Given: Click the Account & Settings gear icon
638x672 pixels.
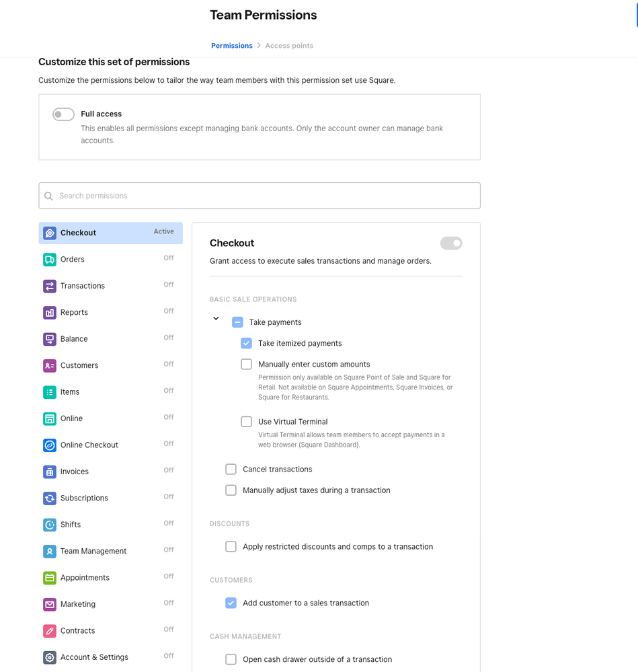Looking at the screenshot, I should 49,658.
